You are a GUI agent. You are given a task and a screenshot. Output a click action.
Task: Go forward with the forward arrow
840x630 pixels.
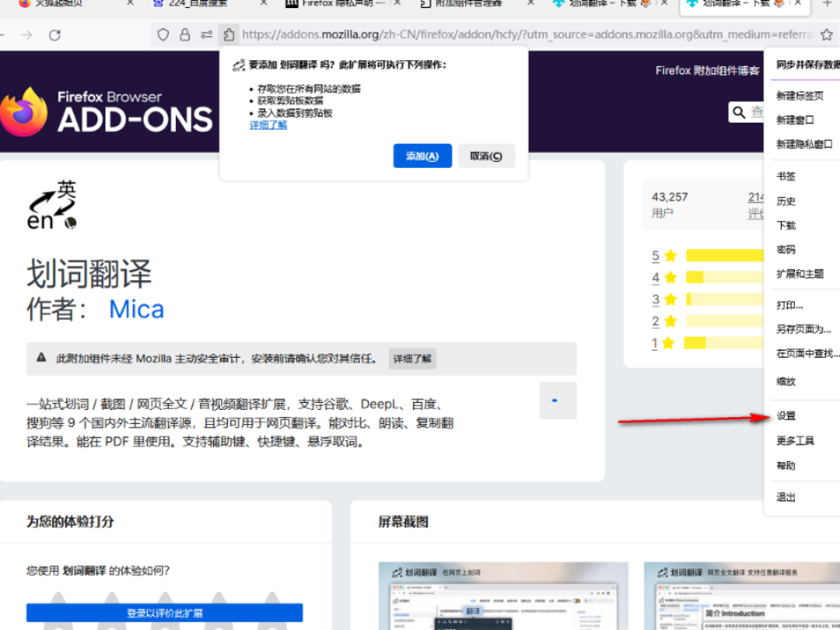click(x=27, y=35)
